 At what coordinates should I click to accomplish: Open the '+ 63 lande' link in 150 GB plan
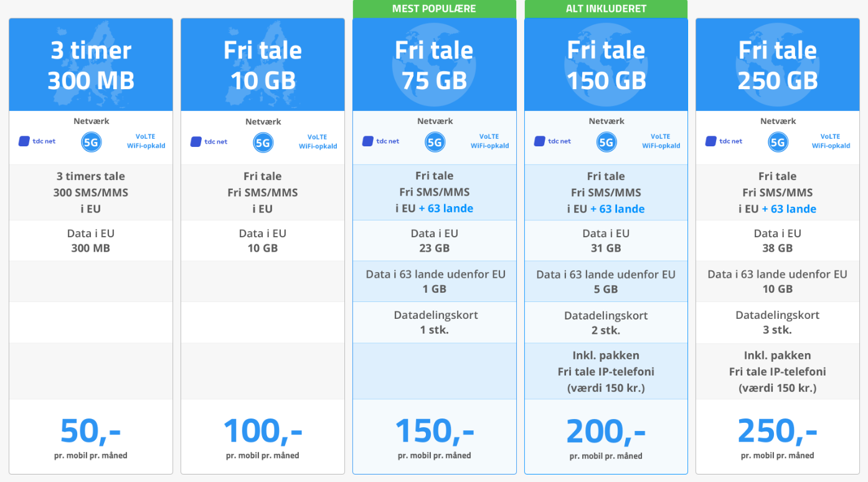(618, 209)
